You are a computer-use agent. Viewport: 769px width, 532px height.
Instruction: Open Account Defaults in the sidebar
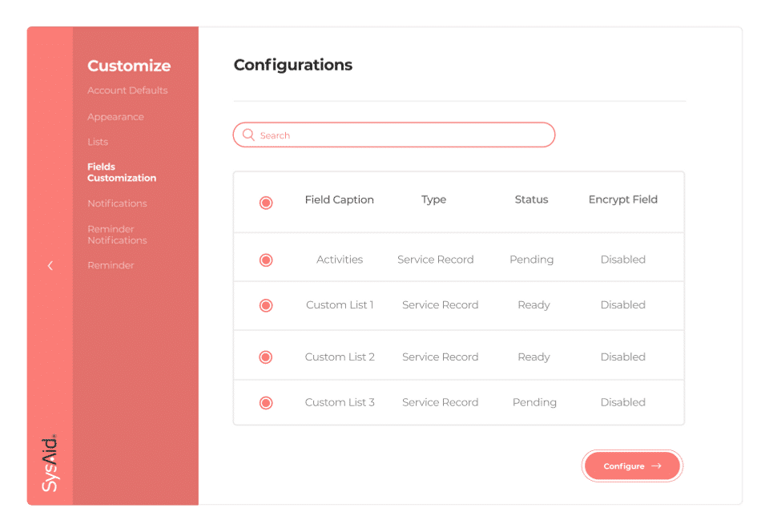point(127,91)
